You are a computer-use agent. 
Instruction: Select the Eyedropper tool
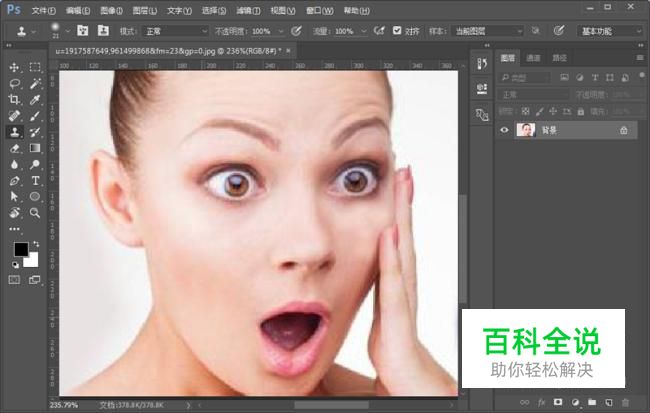[35, 100]
